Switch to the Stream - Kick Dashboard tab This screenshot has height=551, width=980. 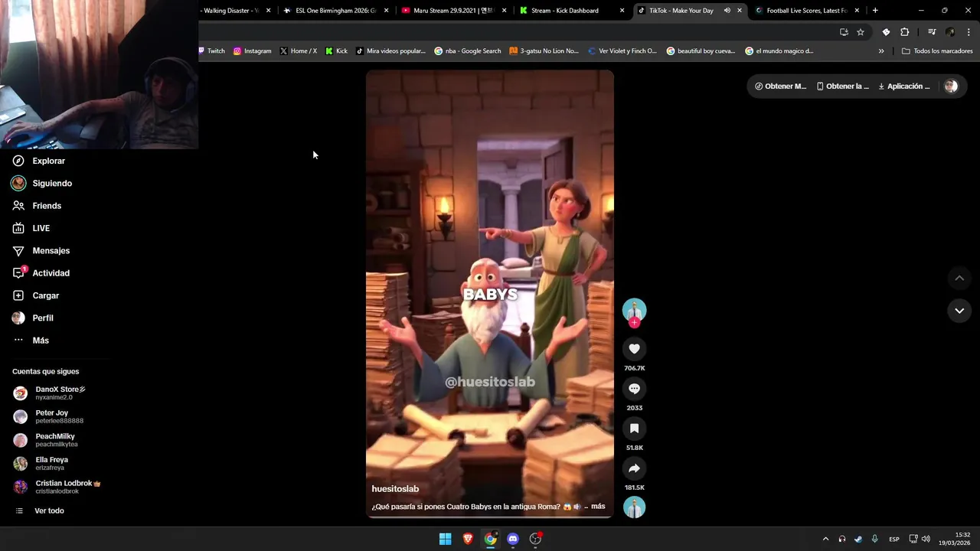coord(571,11)
